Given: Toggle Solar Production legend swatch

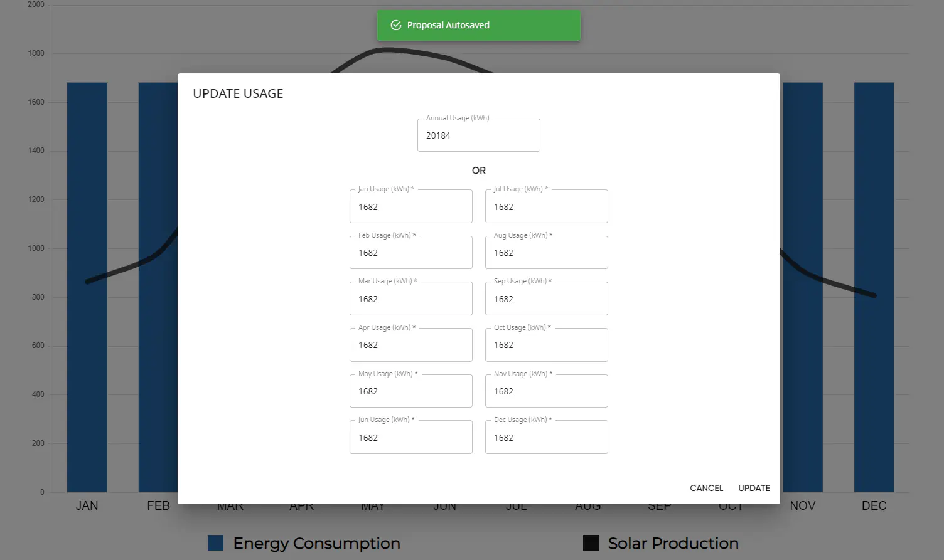Looking at the screenshot, I should point(591,543).
